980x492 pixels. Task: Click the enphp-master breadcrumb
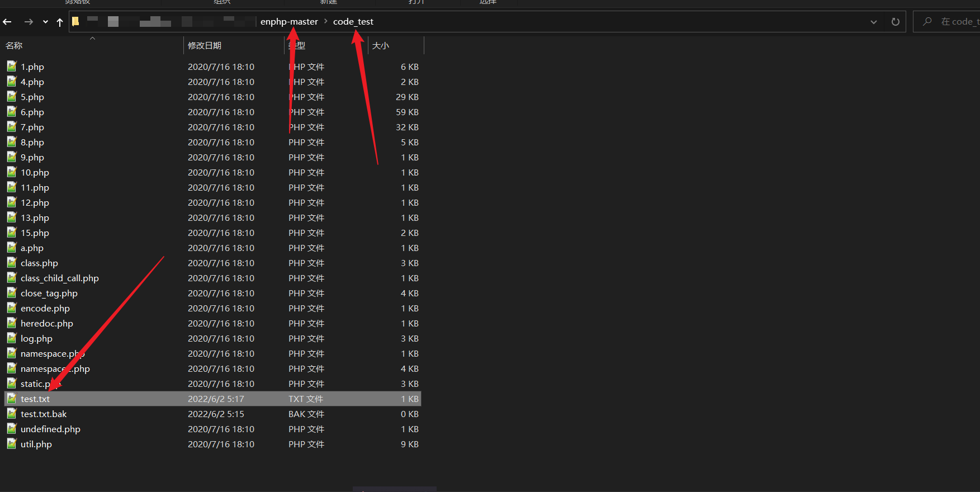pyautogui.click(x=289, y=22)
